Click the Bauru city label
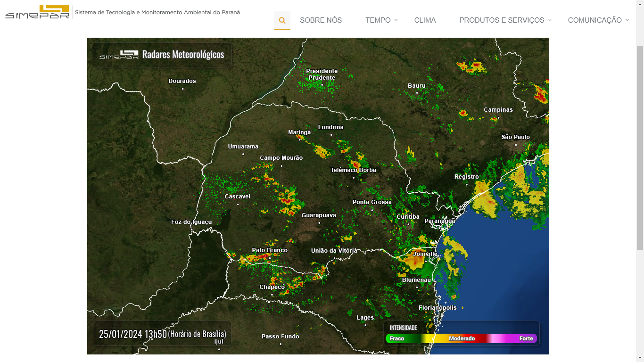 [x=417, y=86]
